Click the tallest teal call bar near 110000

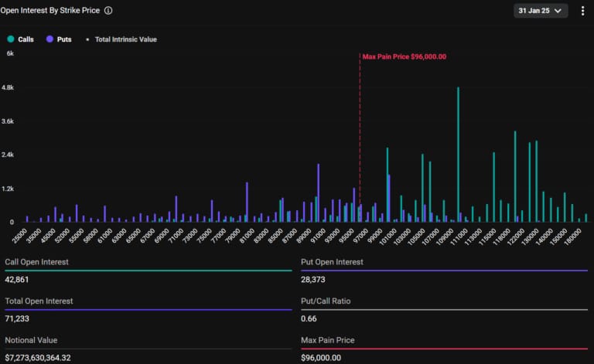tap(458, 155)
